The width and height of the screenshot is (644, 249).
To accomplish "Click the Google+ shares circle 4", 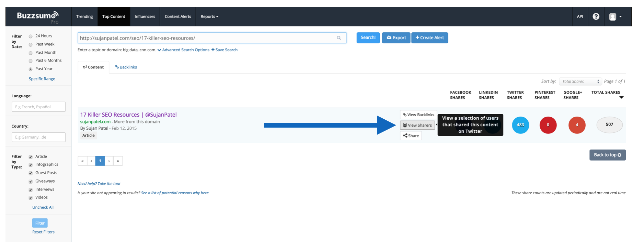I will click(577, 125).
